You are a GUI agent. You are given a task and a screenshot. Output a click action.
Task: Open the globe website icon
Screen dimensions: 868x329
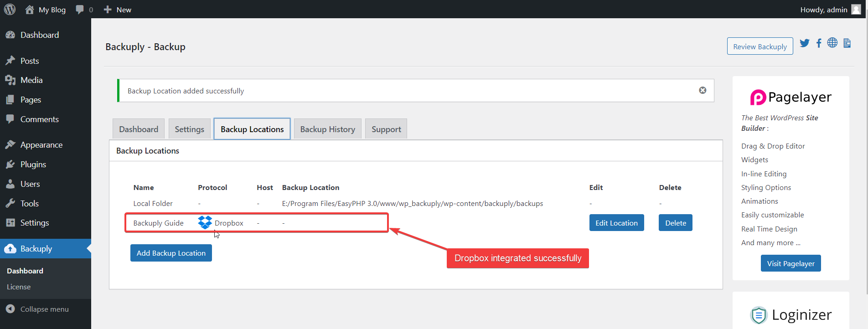tap(832, 43)
